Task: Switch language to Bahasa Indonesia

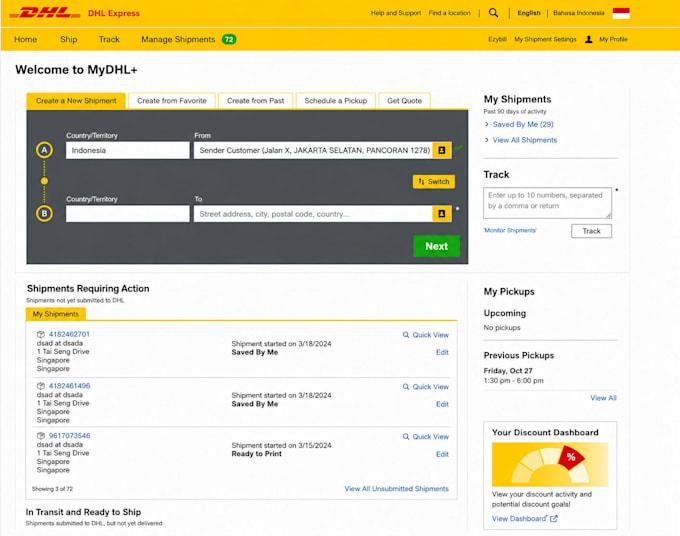Action: point(579,13)
